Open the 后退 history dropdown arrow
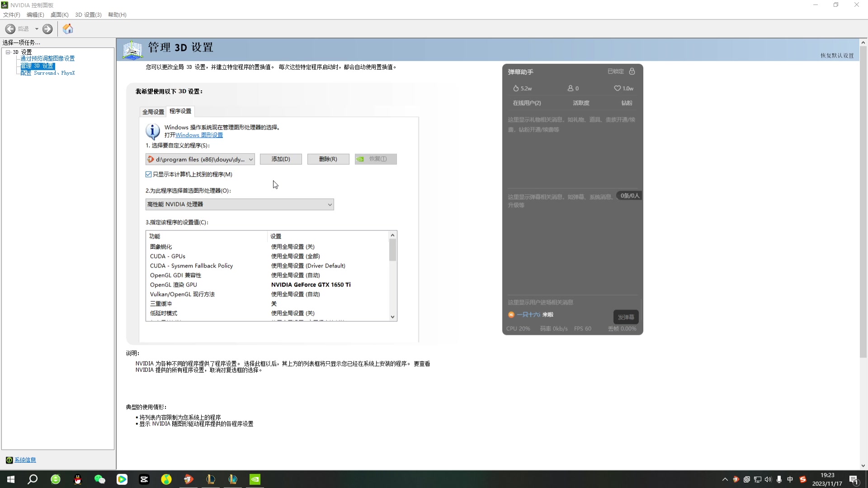The height and width of the screenshot is (488, 868). (37, 29)
